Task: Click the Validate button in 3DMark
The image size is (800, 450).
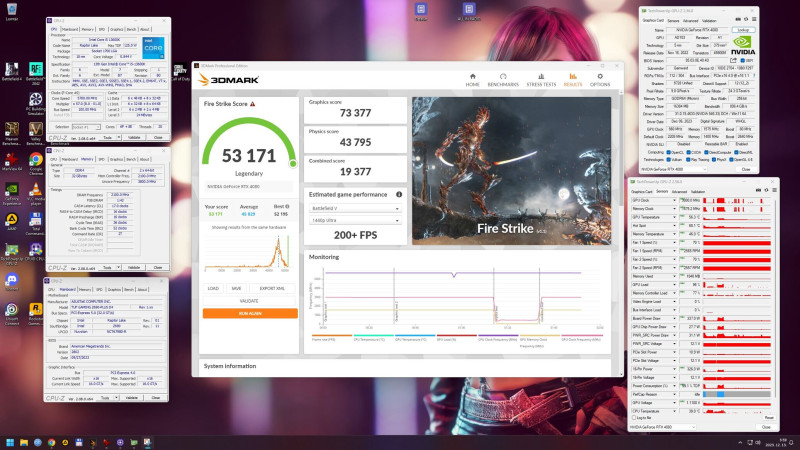Action: [x=249, y=301]
